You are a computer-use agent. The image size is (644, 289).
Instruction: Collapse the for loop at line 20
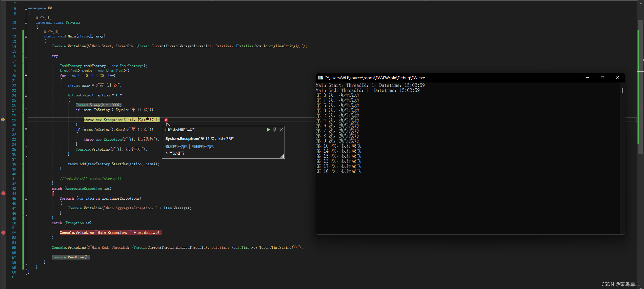tap(26, 75)
